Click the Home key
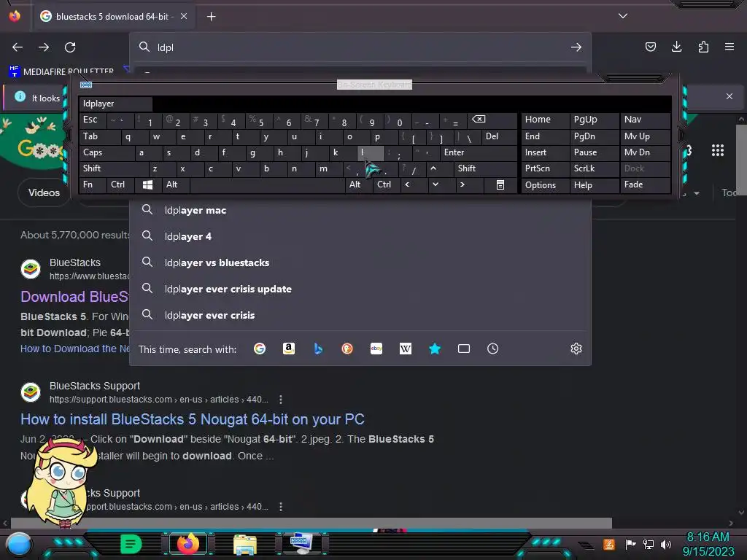The height and width of the screenshot is (560, 747). pyautogui.click(x=545, y=120)
